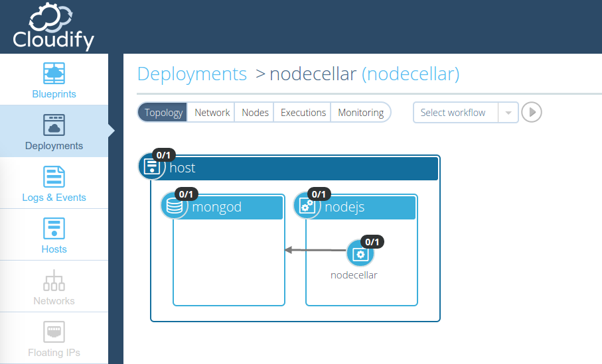Click the mongod database icon
Screen dimensions: 602x364
(x=174, y=206)
